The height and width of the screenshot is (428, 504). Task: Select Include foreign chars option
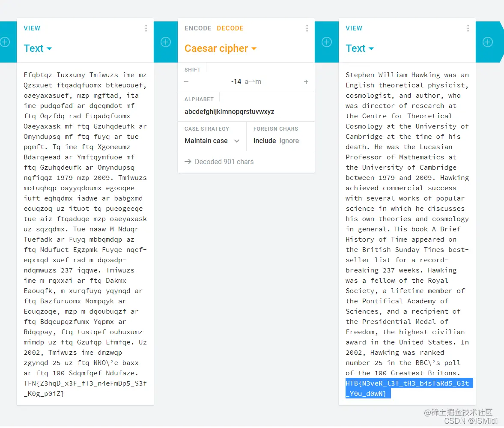click(265, 141)
